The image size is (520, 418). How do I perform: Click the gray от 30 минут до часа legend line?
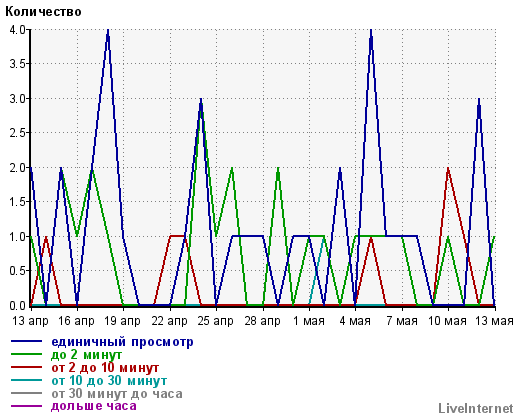point(27,393)
